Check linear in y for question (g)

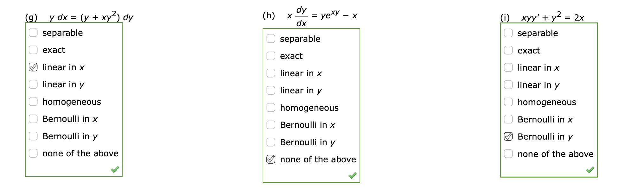33,84
